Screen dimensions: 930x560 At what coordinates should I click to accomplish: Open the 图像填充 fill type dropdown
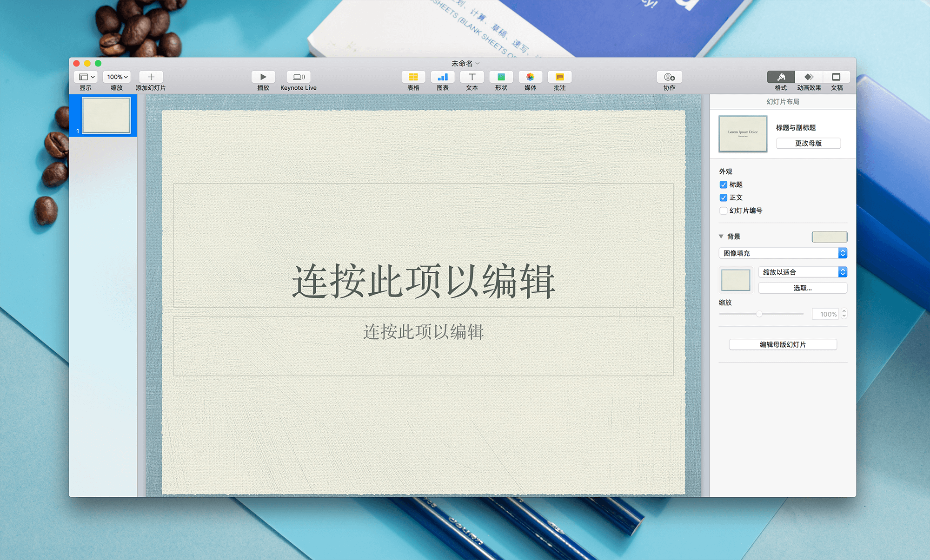tap(783, 253)
